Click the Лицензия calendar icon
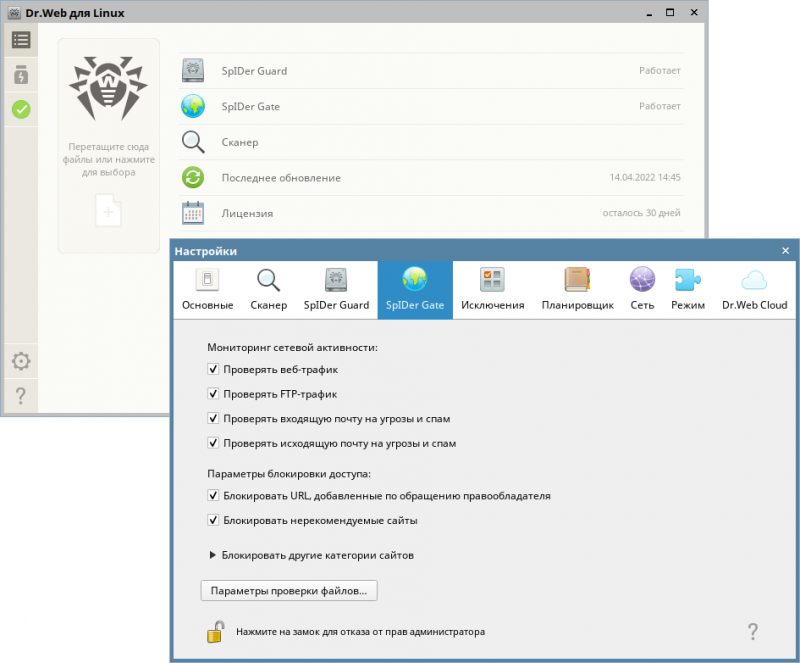This screenshot has height=663, width=800. tap(193, 213)
